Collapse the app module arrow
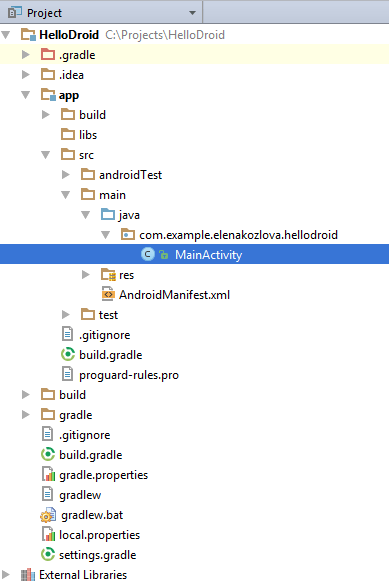This screenshot has width=389, height=583. coord(26,95)
